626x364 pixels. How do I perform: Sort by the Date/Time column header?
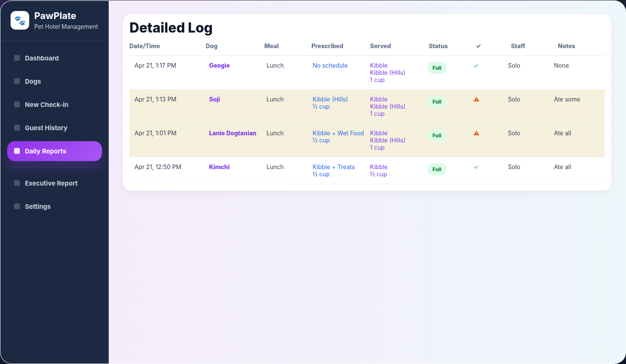coord(145,46)
